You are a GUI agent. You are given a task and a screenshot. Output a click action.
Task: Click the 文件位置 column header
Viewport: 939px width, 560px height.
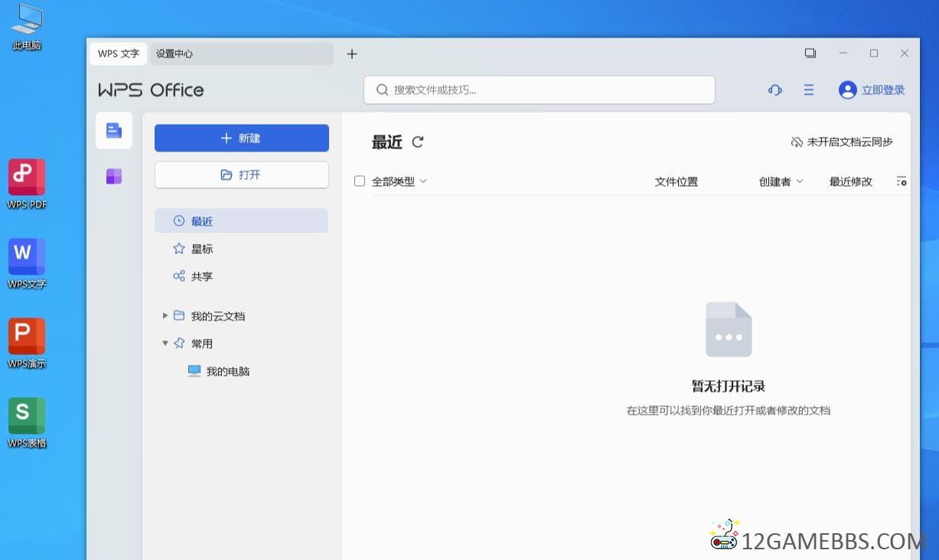click(677, 181)
